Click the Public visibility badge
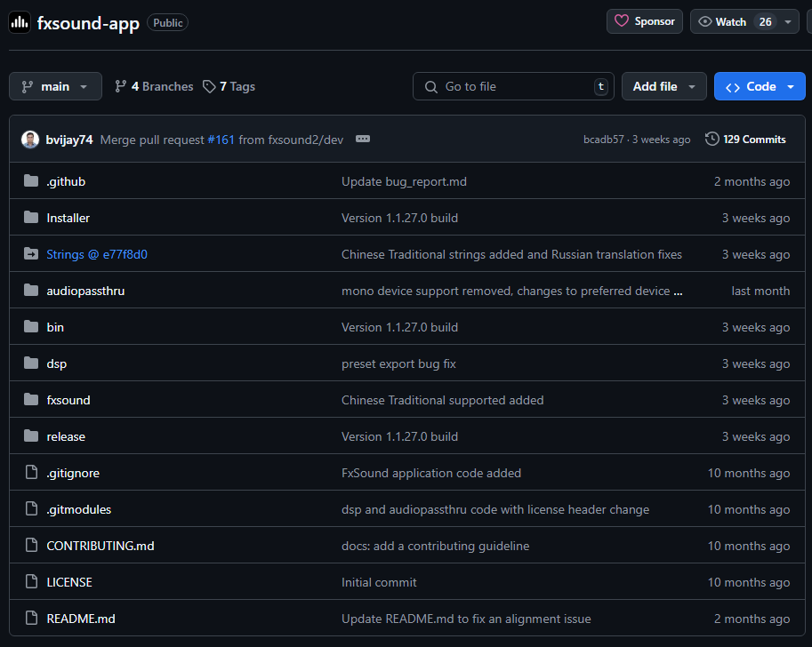This screenshot has height=647, width=812. (167, 23)
